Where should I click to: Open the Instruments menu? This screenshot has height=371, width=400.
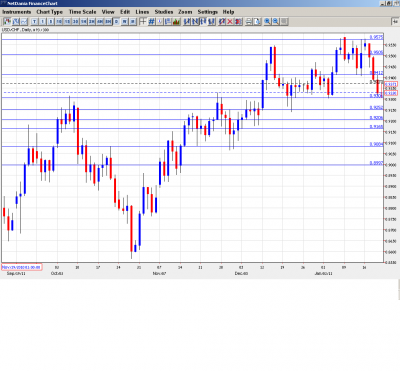17,12
